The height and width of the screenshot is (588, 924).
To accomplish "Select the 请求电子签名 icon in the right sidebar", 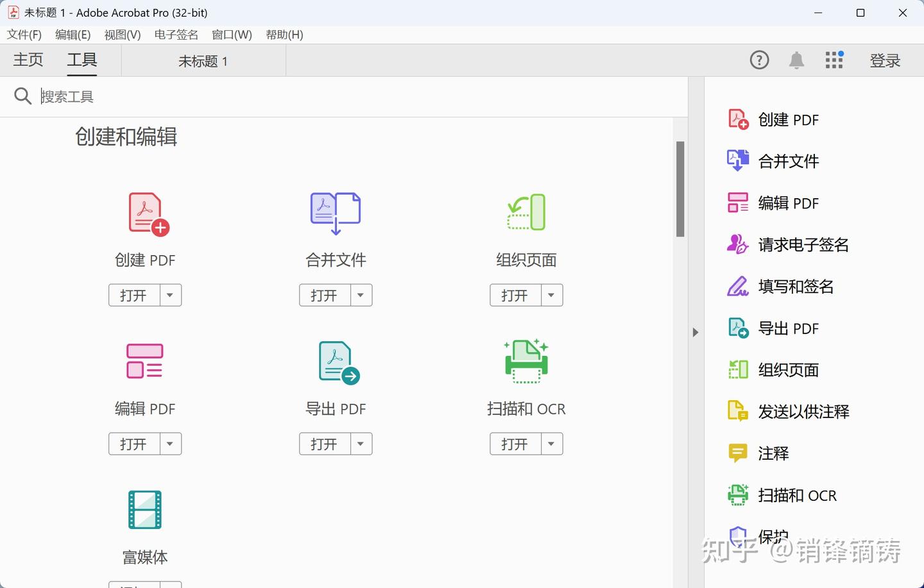I will [x=738, y=244].
